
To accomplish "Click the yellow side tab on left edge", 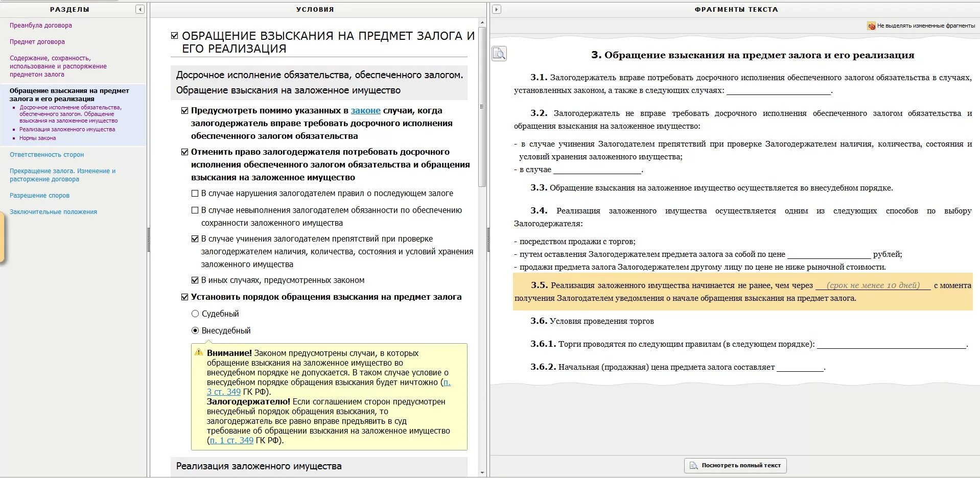I will (2, 238).
